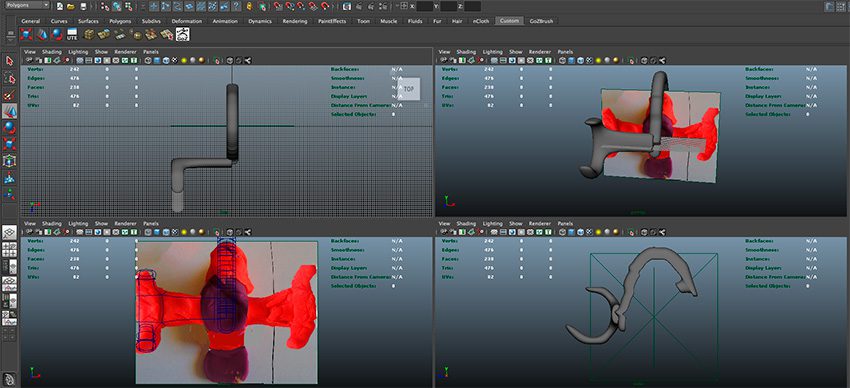Viewport: 850px width, 388px height.
Task: Click the first shelf icon with red arrows
Action: point(25,35)
